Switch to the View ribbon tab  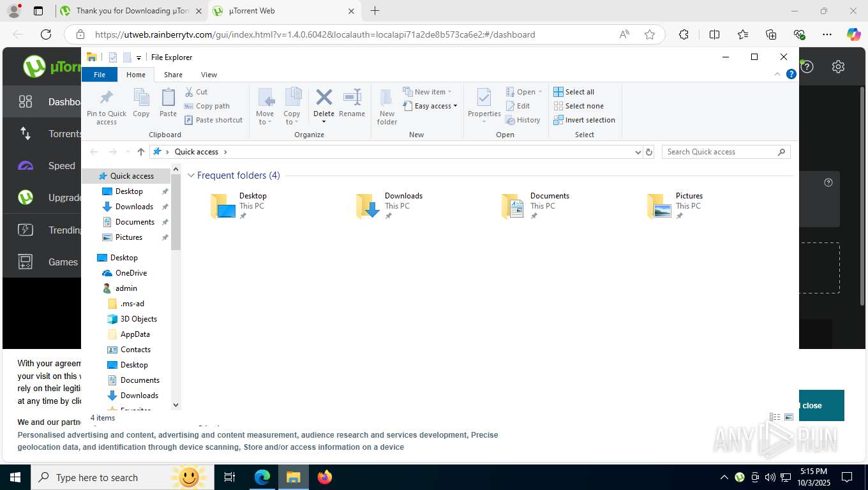coord(209,75)
